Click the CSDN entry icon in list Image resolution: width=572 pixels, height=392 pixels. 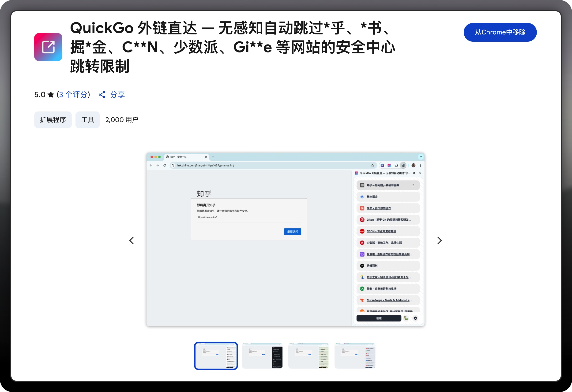pos(362,231)
